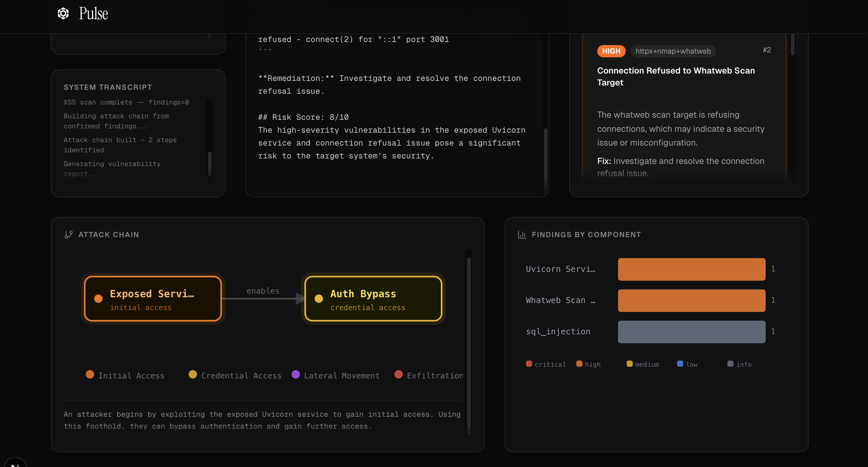Click the Attack Chain branch icon

[x=68, y=234]
